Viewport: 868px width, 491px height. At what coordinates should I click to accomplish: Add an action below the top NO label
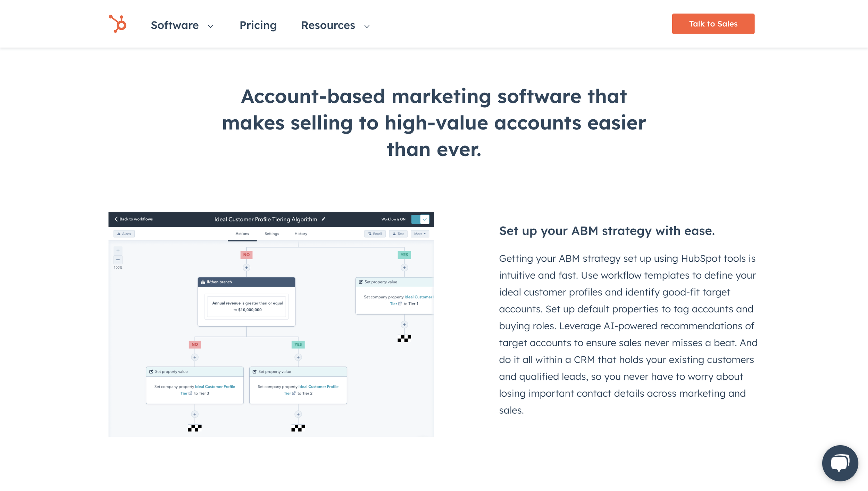pos(247,268)
